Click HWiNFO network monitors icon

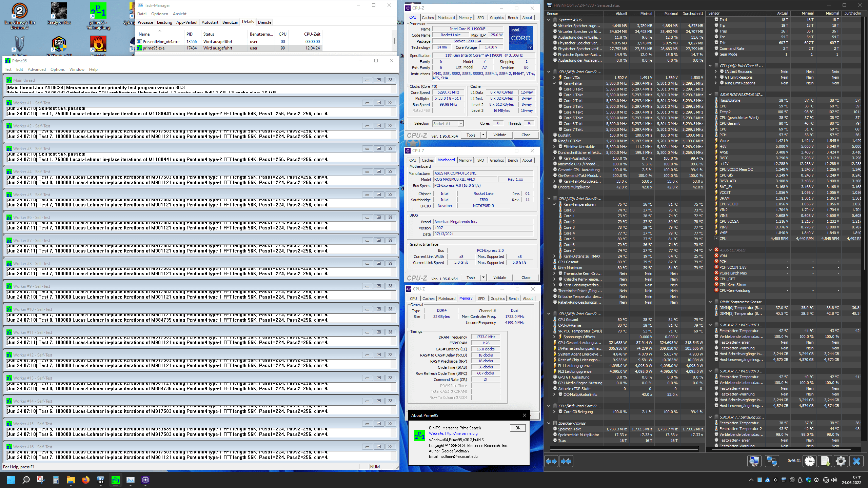coord(772,461)
